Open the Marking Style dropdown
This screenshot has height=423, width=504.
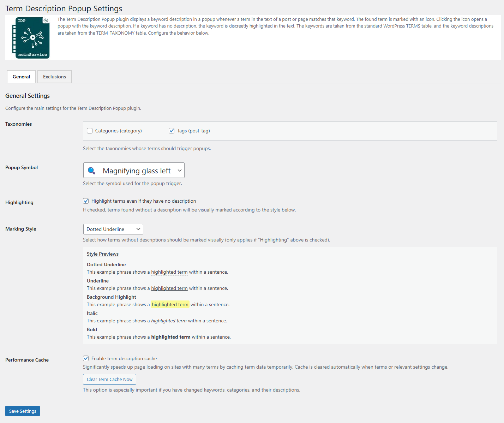click(x=113, y=230)
